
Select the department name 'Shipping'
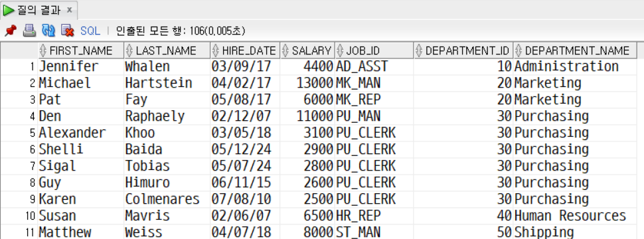pos(575,232)
